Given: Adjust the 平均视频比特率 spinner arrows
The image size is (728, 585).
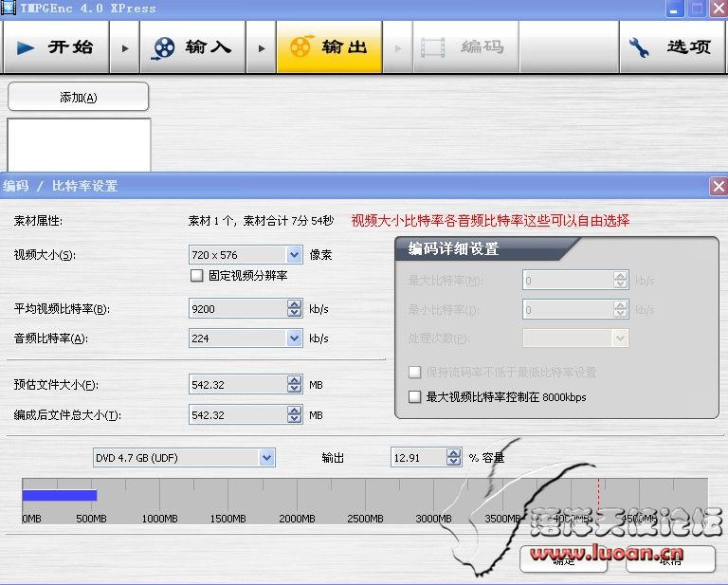Looking at the screenshot, I should pyautogui.click(x=295, y=309).
